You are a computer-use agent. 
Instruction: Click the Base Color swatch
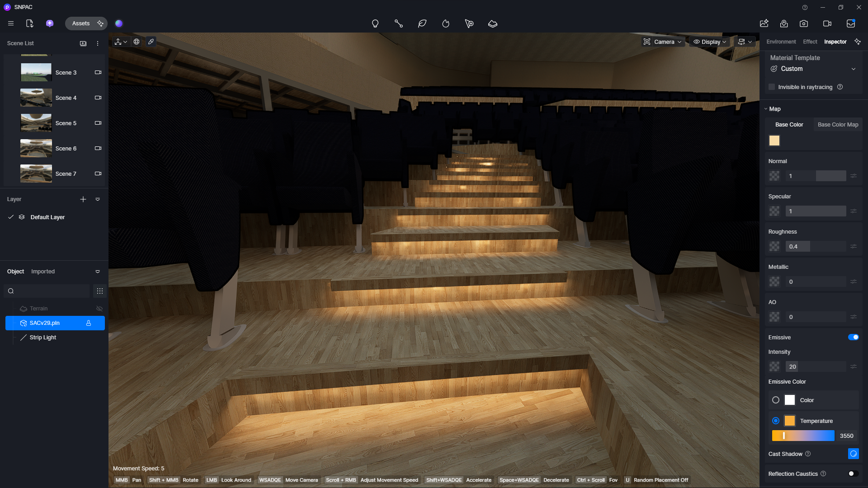(x=774, y=141)
